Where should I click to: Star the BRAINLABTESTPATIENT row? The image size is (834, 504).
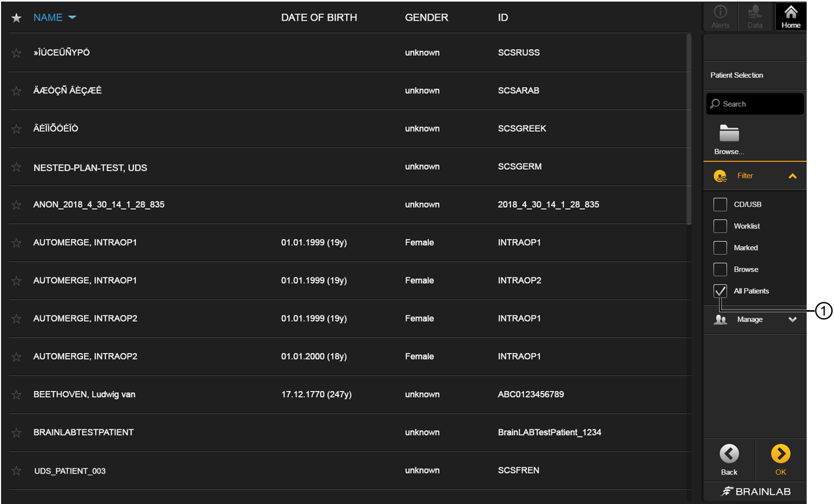pyautogui.click(x=16, y=433)
